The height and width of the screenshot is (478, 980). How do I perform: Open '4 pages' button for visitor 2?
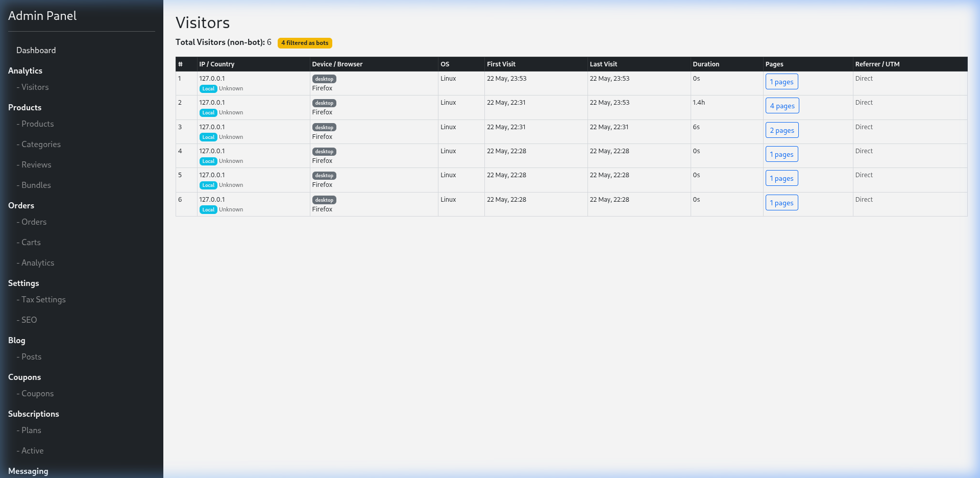coord(782,106)
